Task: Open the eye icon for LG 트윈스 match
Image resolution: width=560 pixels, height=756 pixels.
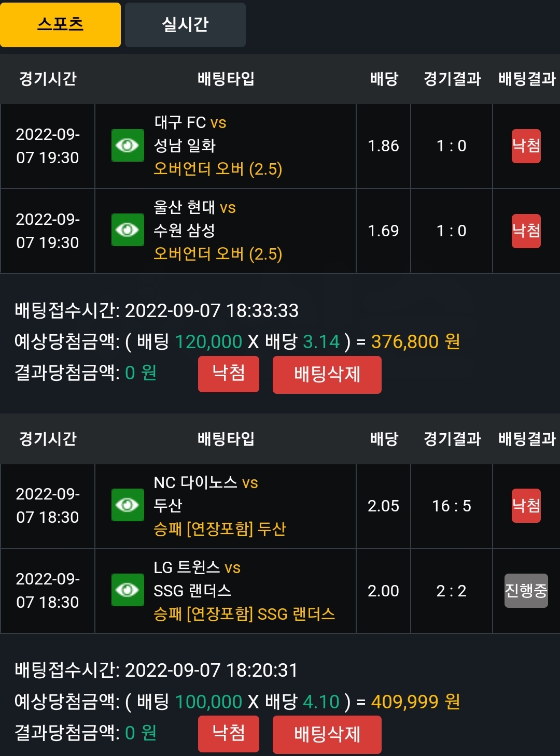Action: (128, 590)
